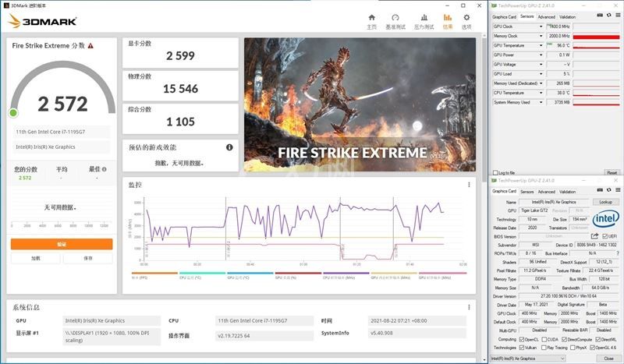Open the hamburger menu in GPU-Z Graphics Card window
Viewport: 624px width, 364px height.
pos(618,190)
